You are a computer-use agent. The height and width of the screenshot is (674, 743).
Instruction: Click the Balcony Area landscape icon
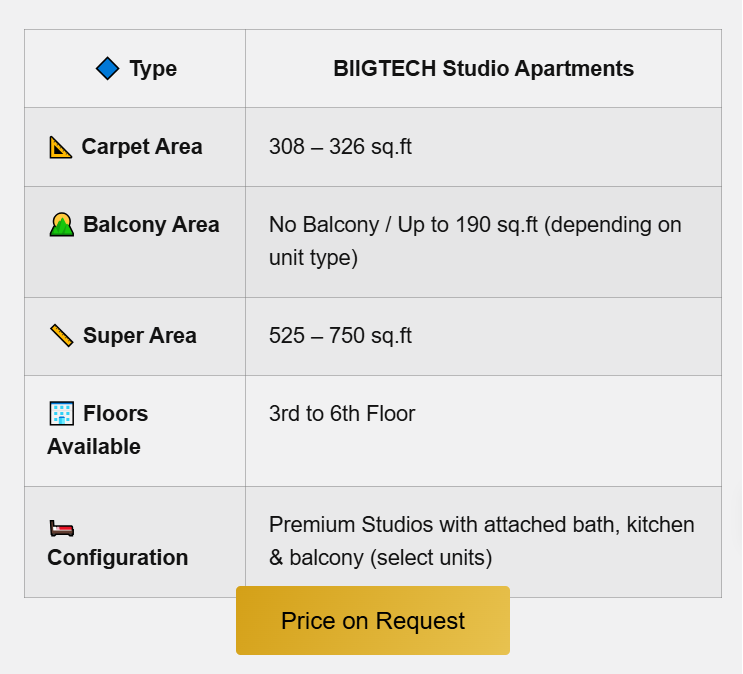62,225
